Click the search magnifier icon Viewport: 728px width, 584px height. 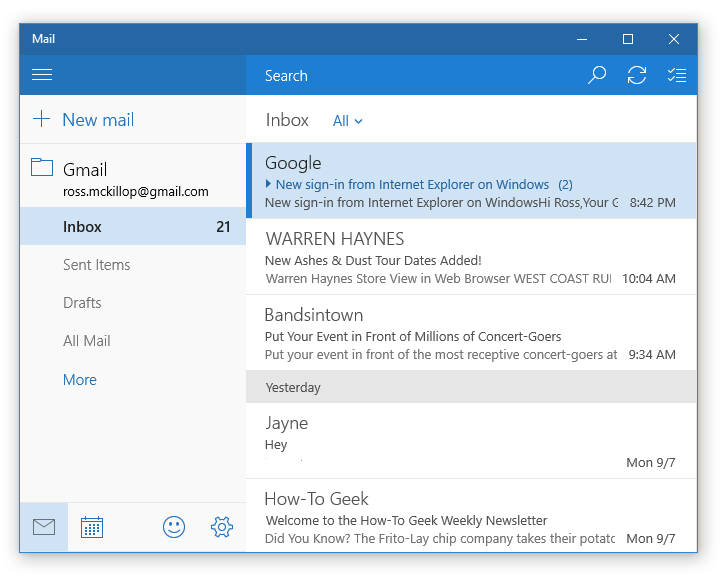[597, 75]
